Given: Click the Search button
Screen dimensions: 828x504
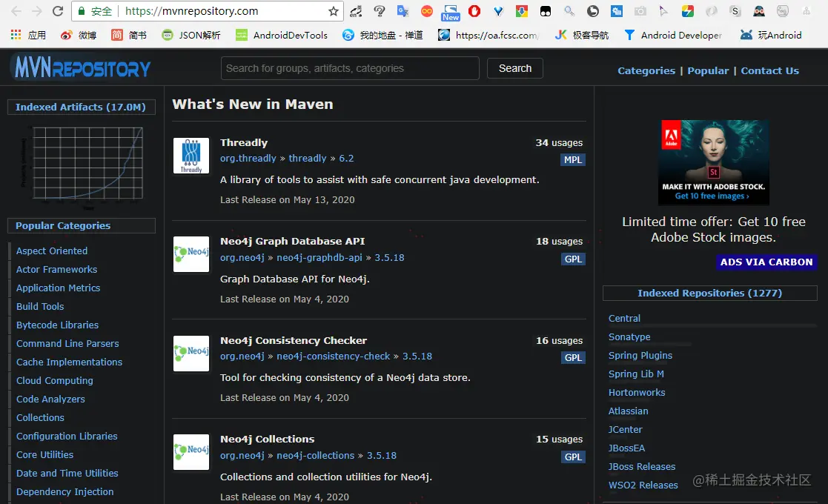Looking at the screenshot, I should [515, 68].
